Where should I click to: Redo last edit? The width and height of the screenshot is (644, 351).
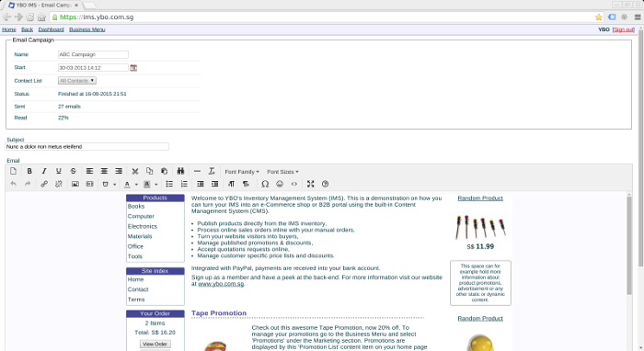coord(28,184)
